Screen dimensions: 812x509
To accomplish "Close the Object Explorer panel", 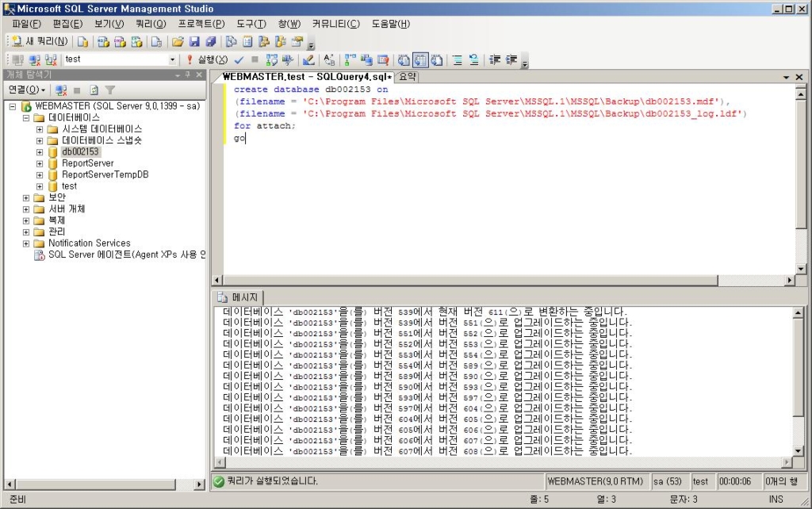I will tap(199, 75).
